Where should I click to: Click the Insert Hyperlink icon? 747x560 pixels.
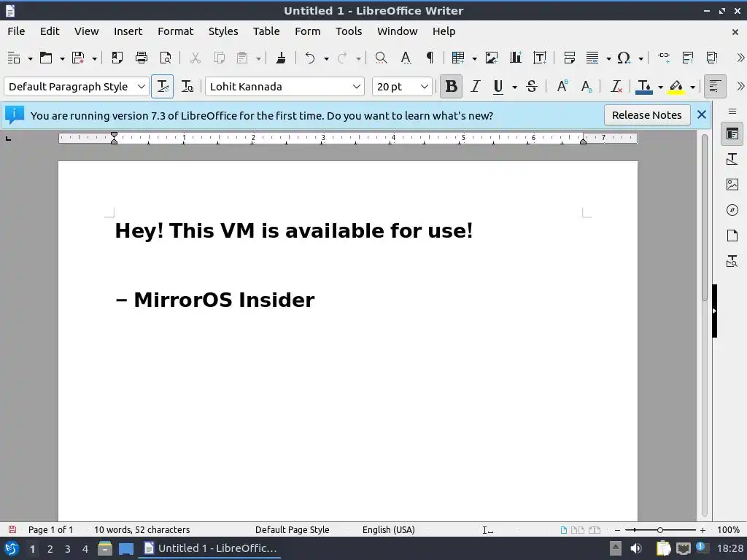664,58
